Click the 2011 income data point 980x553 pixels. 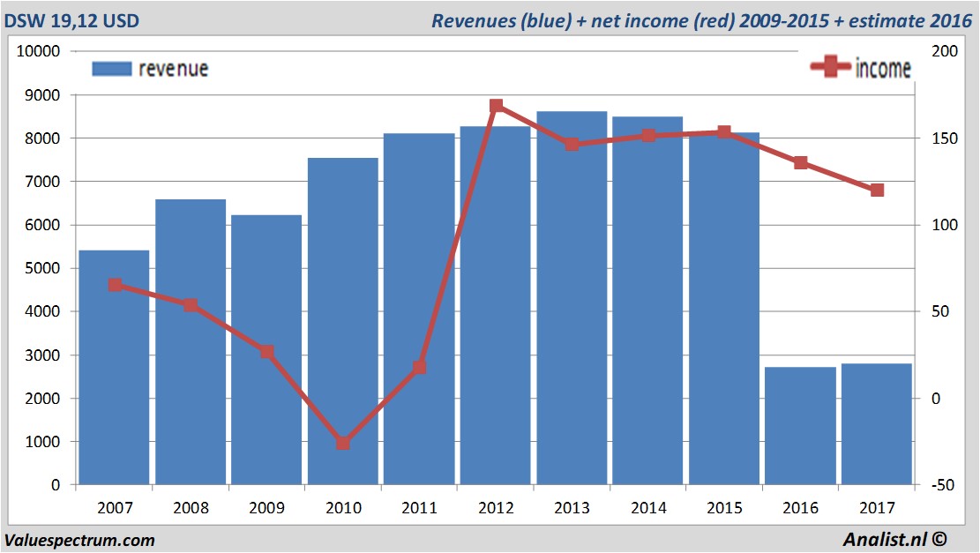point(419,368)
